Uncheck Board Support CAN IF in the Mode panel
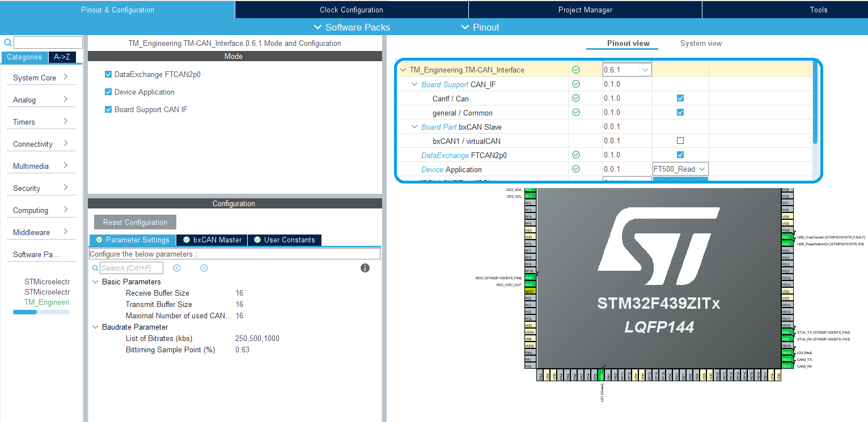The width and height of the screenshot is (868, 422). pyautogui.click(x=108, y=109)
